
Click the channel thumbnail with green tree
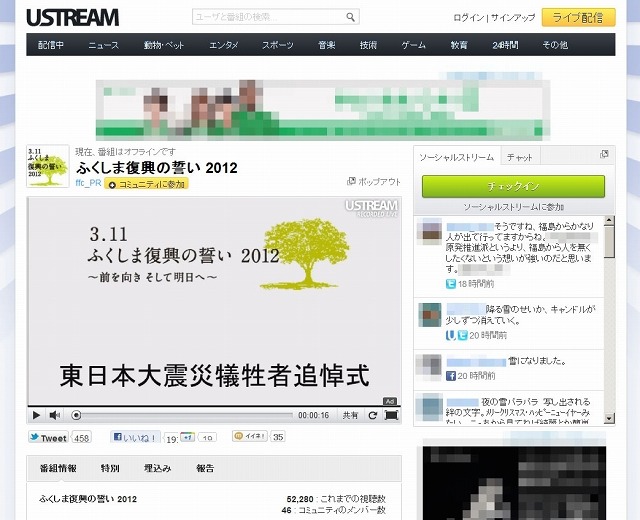(x=48, y=166)
